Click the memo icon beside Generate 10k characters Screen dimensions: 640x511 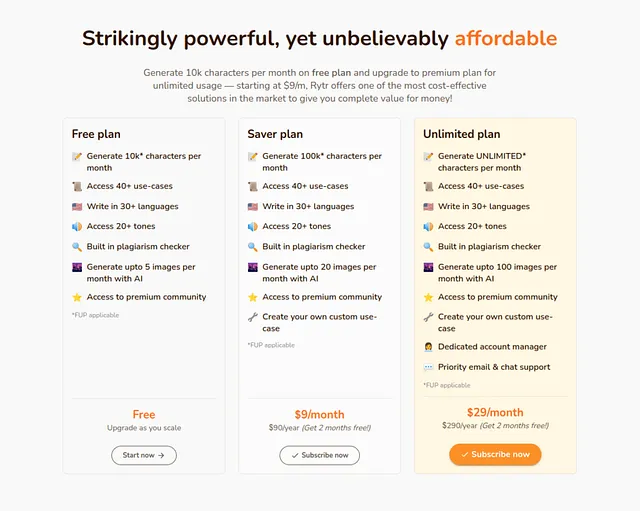click(77, 156)
